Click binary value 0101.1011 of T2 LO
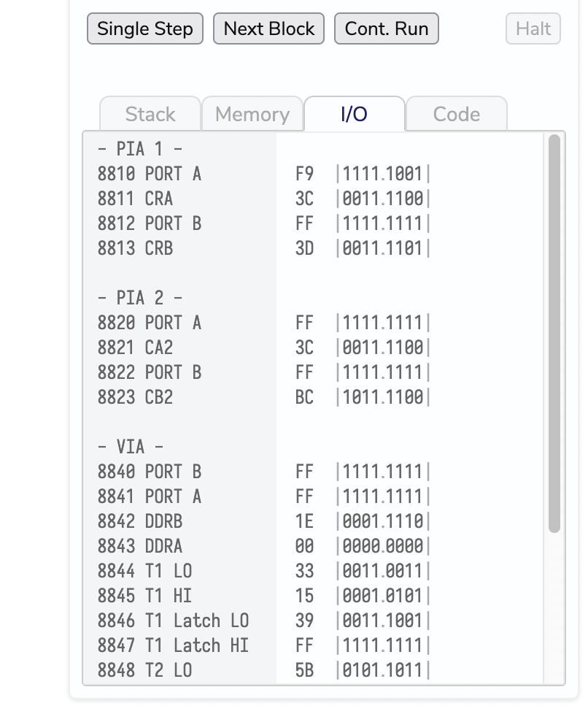 coord(383,670)
